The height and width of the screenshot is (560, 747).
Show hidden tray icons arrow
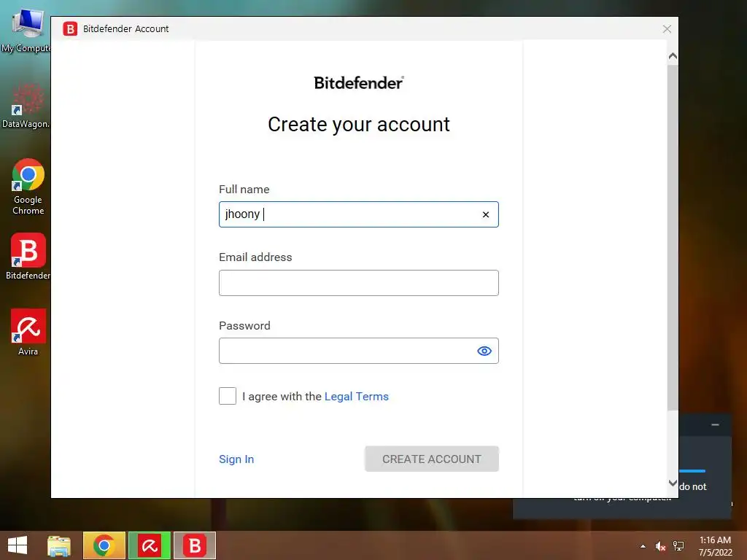[643, 546]
